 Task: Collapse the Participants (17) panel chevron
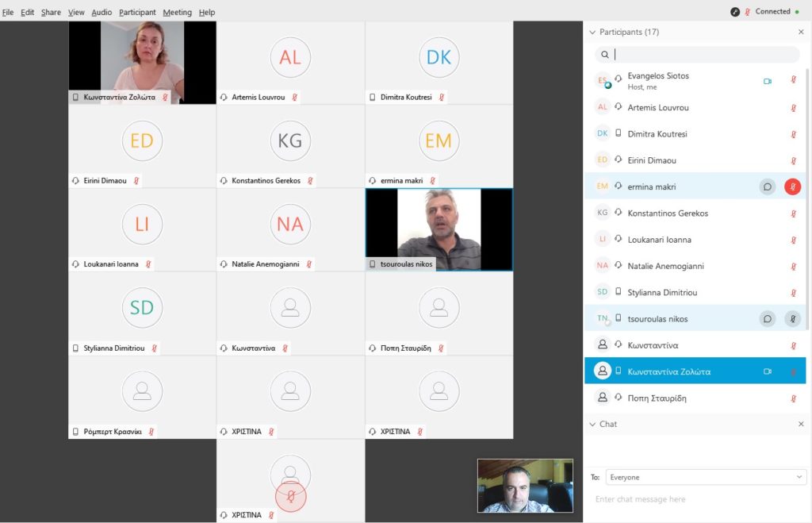(x=592, y=32)
